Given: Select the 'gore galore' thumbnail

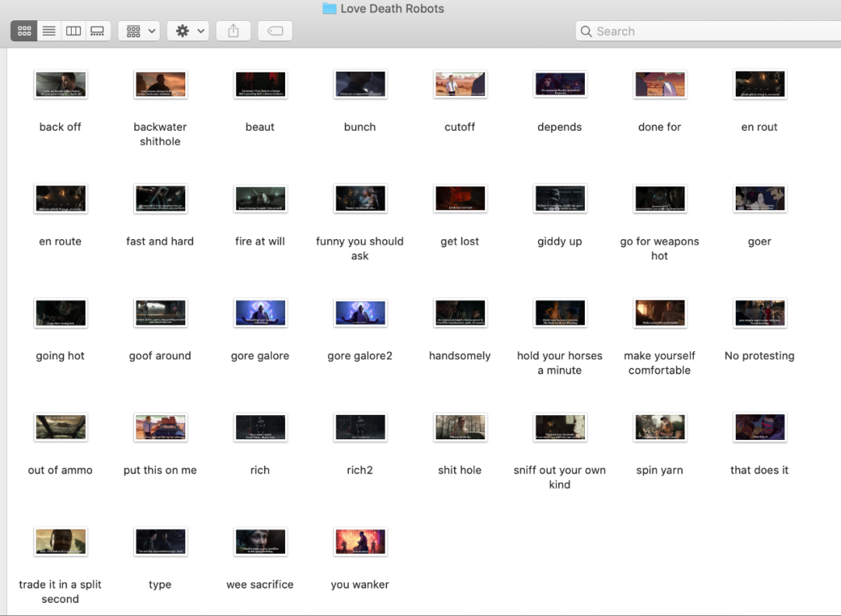Looking at the screenshot, I should coord(260,313).
